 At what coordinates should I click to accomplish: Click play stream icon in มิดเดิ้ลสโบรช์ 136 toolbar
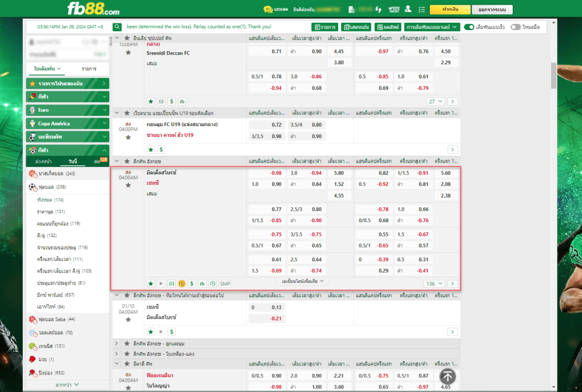pyautogui.click(x=161, y=283)
